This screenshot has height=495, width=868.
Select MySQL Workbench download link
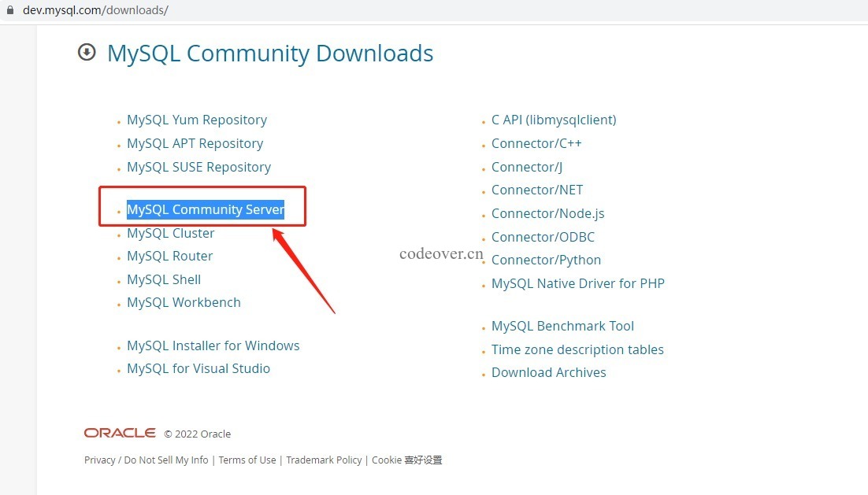click(x=184, y=302)
